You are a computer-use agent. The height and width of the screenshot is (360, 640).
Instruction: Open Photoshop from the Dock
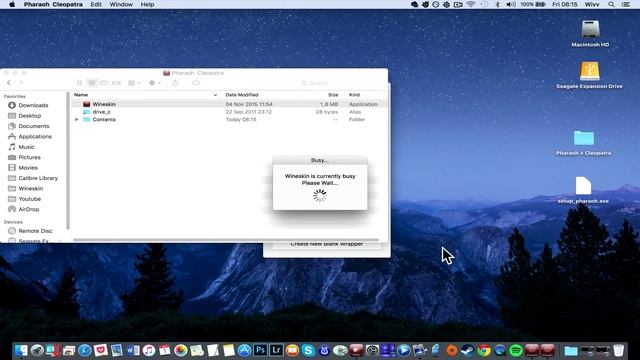(260, 350)
